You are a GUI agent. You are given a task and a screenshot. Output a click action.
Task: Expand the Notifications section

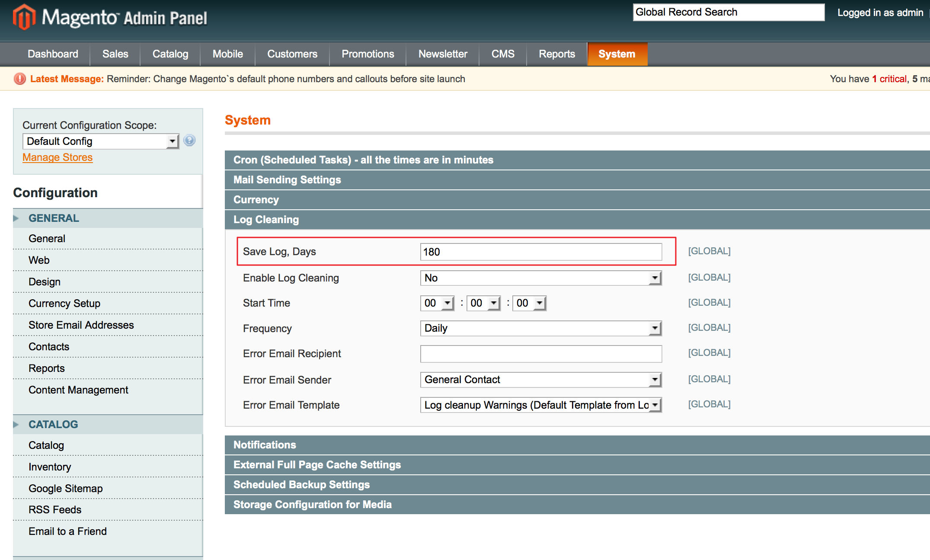[x=264, y=445]
